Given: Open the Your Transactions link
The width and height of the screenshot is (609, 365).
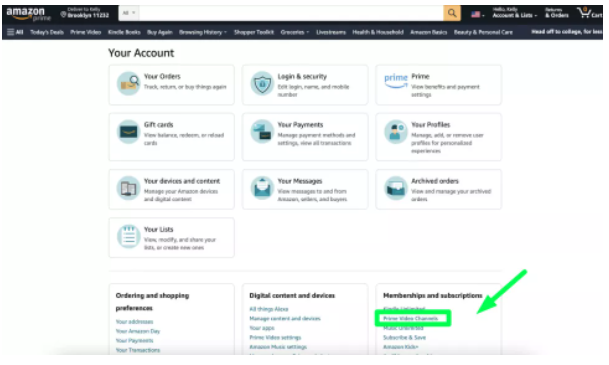Looking at the screenshot, I should point(138,350).
